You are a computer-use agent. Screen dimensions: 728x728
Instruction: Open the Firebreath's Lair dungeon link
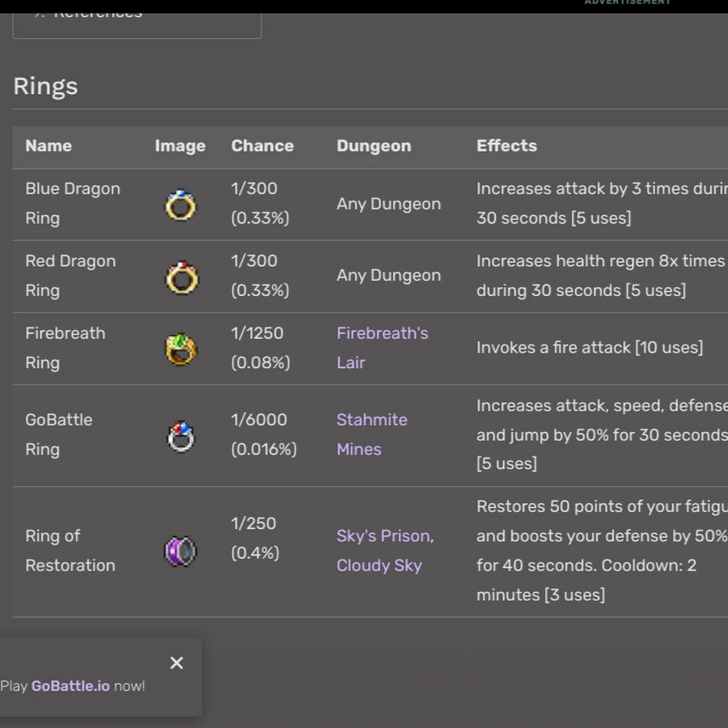[x=382, y=348]
